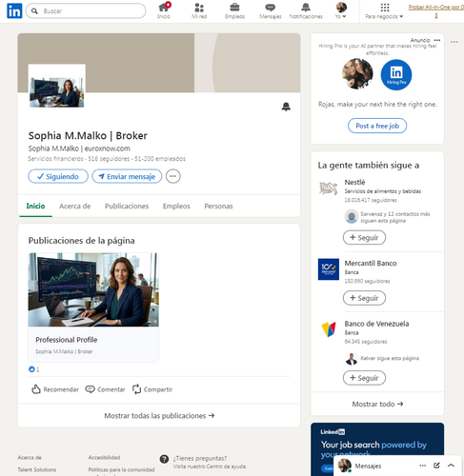Expand Para negocios dropdown menu
Screen dimensions: 464x476
click(x=384, y=11)
